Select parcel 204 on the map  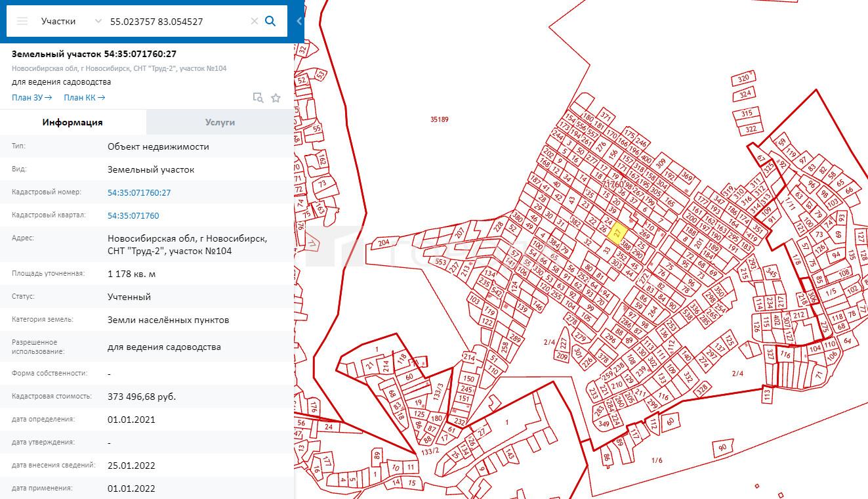click(x=384, y=243)
